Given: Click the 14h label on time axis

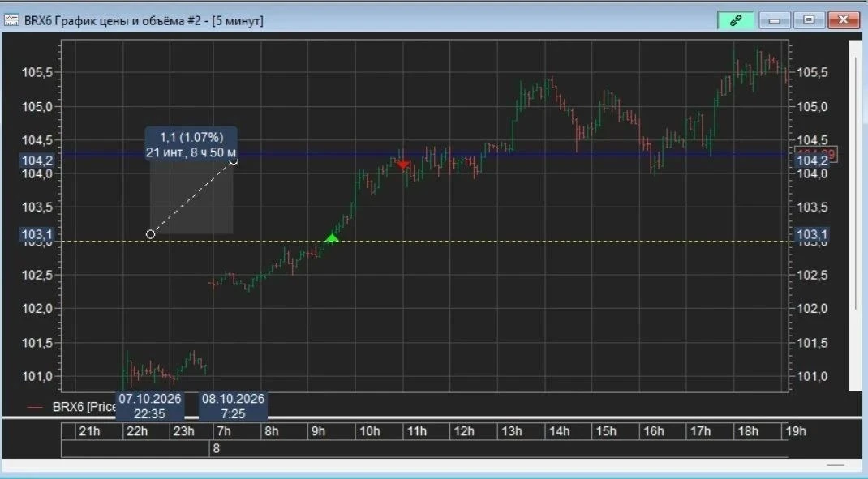Looking at the screenshot, I should click(559, 431).
